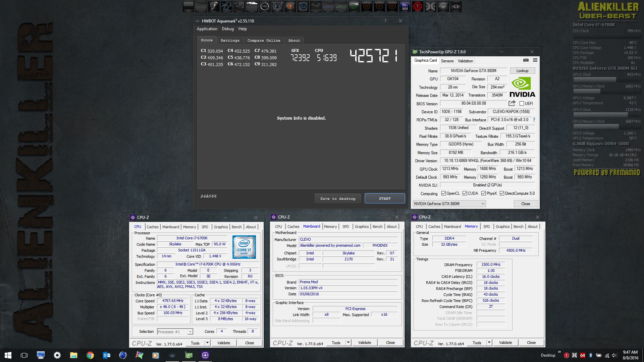644x362 pixels.
Task: Open the recycle bin icon in the top dock
Action: point(456,6)
